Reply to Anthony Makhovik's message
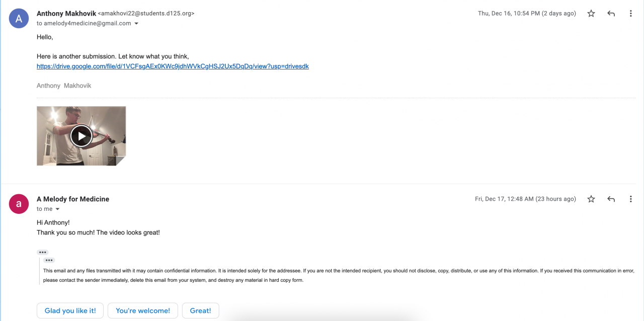This screenshot has height=321, width=644. tap(611, 14)
